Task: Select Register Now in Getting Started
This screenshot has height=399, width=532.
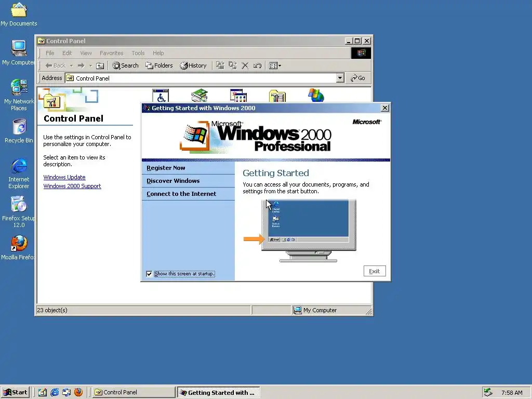Action: click(x=166, y=168)
